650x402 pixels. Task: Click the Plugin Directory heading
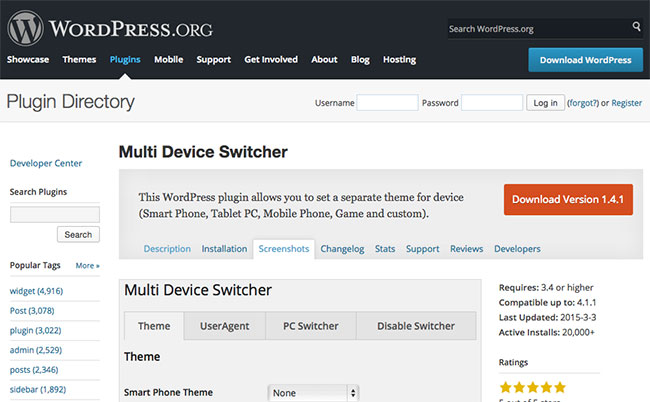(x=70, y=102)
